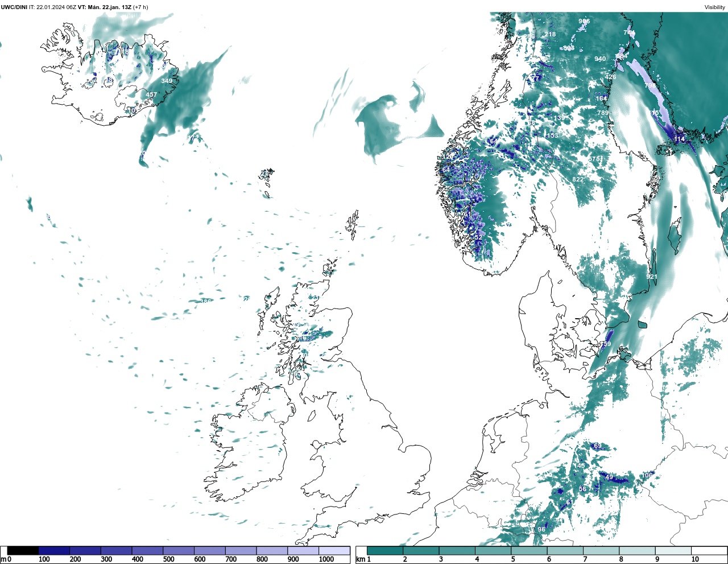This screenshot has width=728, height=564.
Task: Click the 7–8 km legend swatch
Action: click(601, 550)
